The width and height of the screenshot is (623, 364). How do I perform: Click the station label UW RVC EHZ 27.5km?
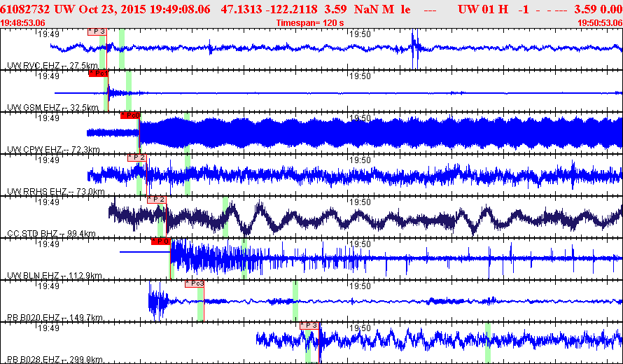[x=52, y=66]
